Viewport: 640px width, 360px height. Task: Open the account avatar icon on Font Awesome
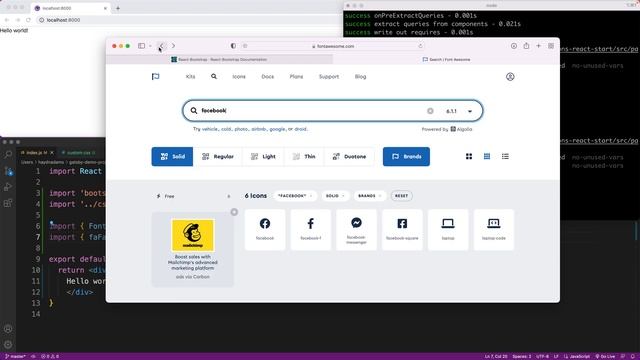coord(510,77)
